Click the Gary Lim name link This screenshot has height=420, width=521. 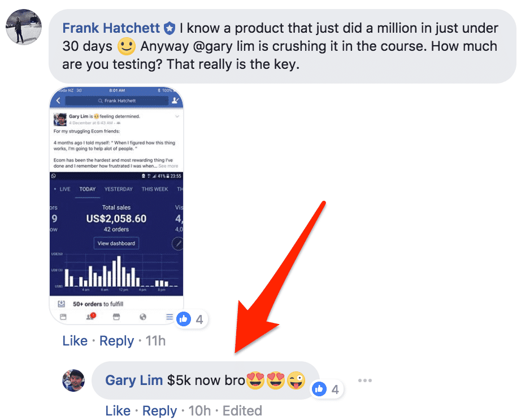(134, 380)
